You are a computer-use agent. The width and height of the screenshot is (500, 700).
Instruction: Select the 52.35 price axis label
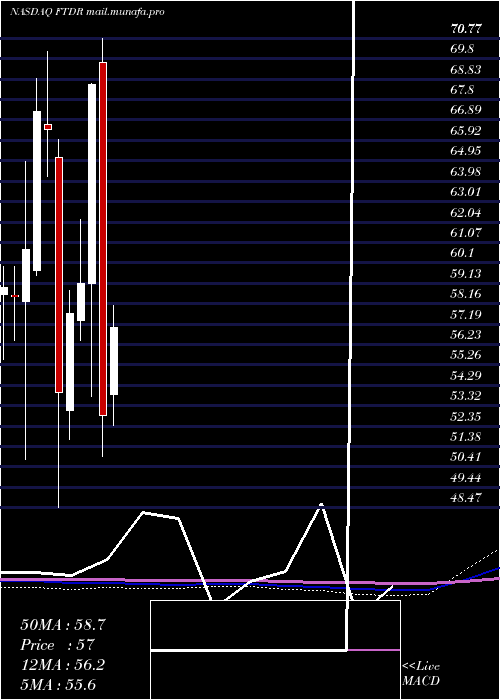(x=466, y=416)
